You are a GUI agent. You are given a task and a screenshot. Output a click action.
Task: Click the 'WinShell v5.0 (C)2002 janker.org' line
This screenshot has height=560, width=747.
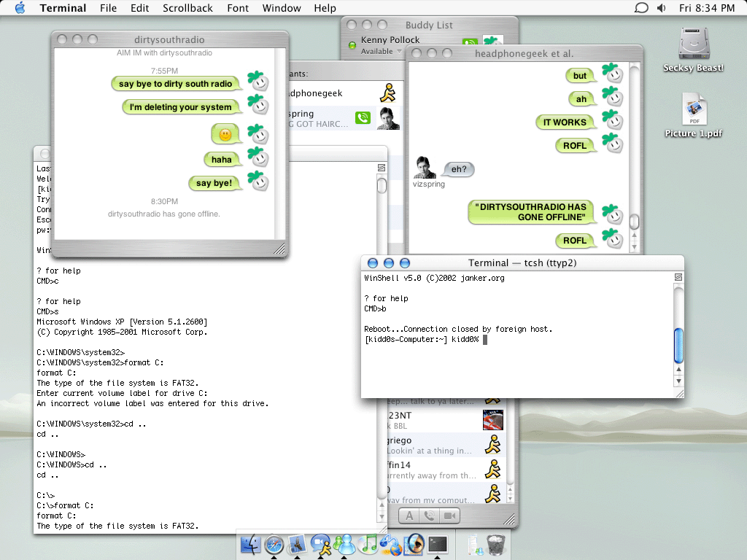tap(434, 278)
